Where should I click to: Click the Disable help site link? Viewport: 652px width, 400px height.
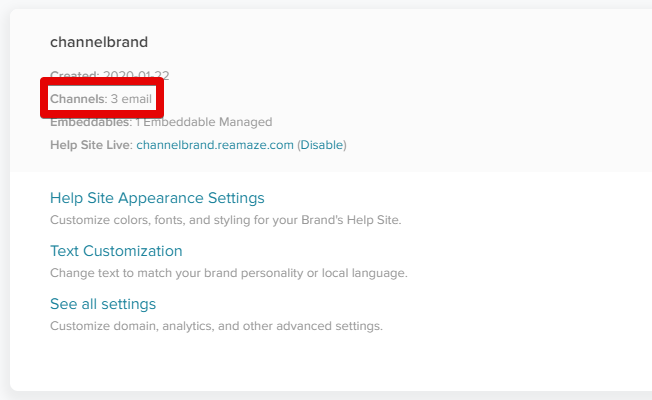(322, 145)
